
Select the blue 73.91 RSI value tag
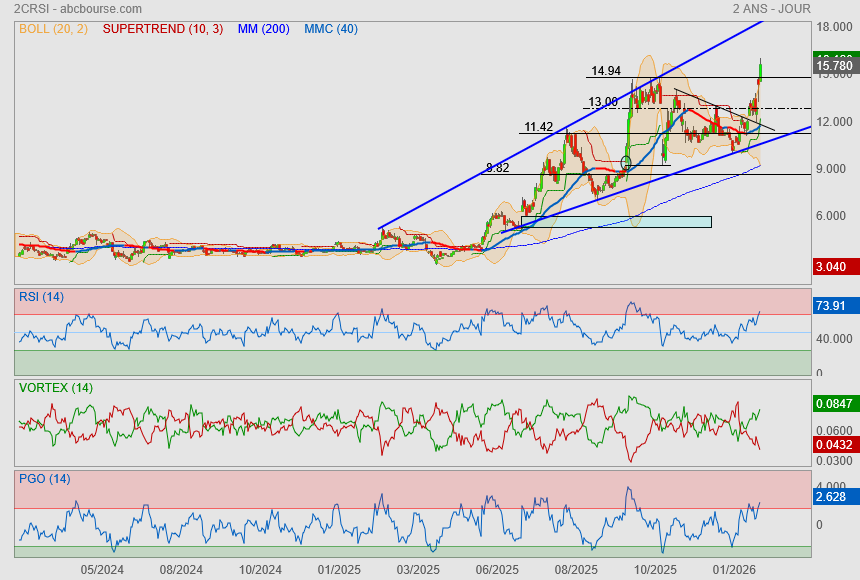[x=834, y=306]
